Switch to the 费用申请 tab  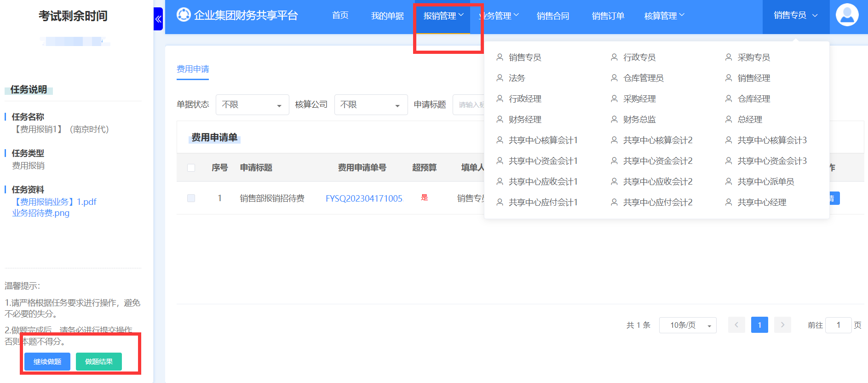[193, 70]
